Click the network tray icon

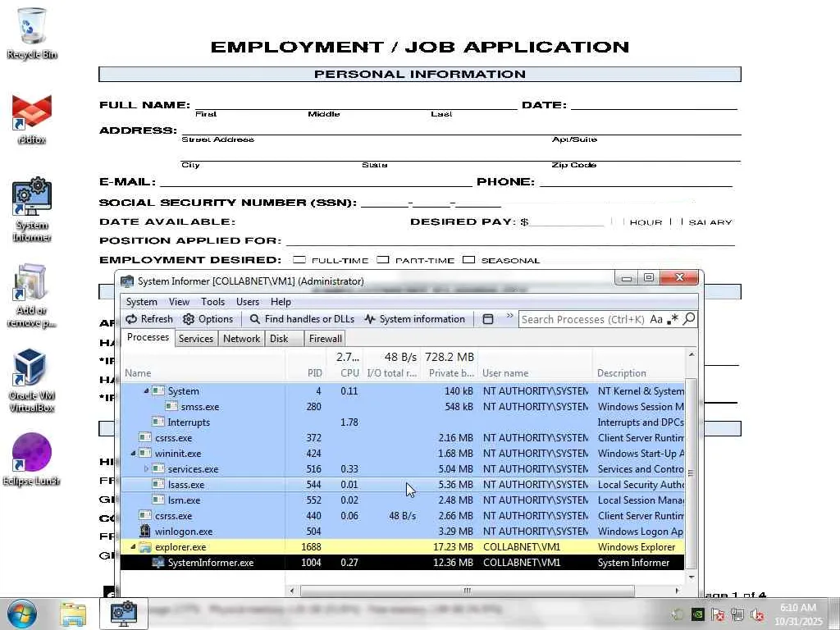(737, 615)
